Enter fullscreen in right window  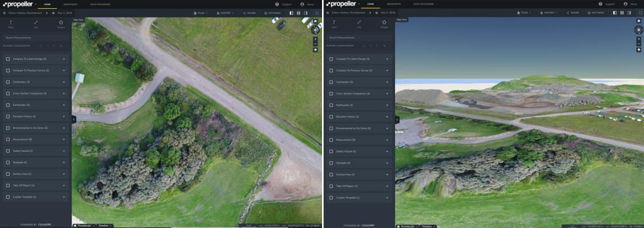[x=641, y=13]
